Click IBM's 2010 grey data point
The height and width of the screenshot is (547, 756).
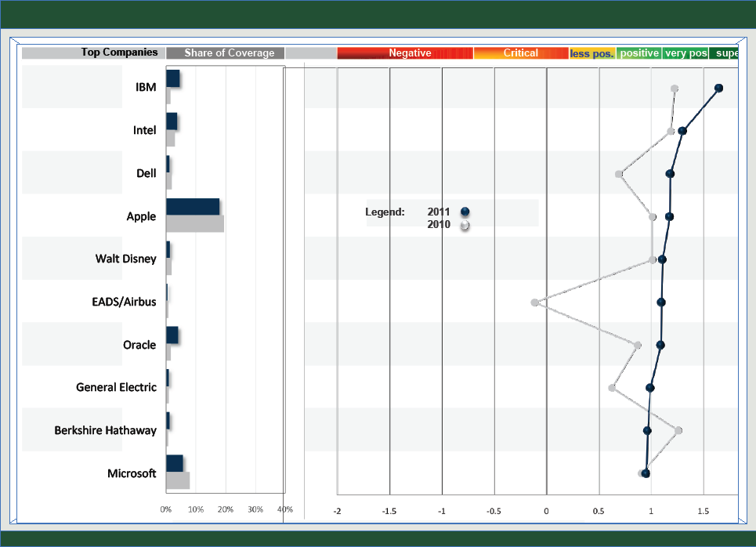coord(675,89)
